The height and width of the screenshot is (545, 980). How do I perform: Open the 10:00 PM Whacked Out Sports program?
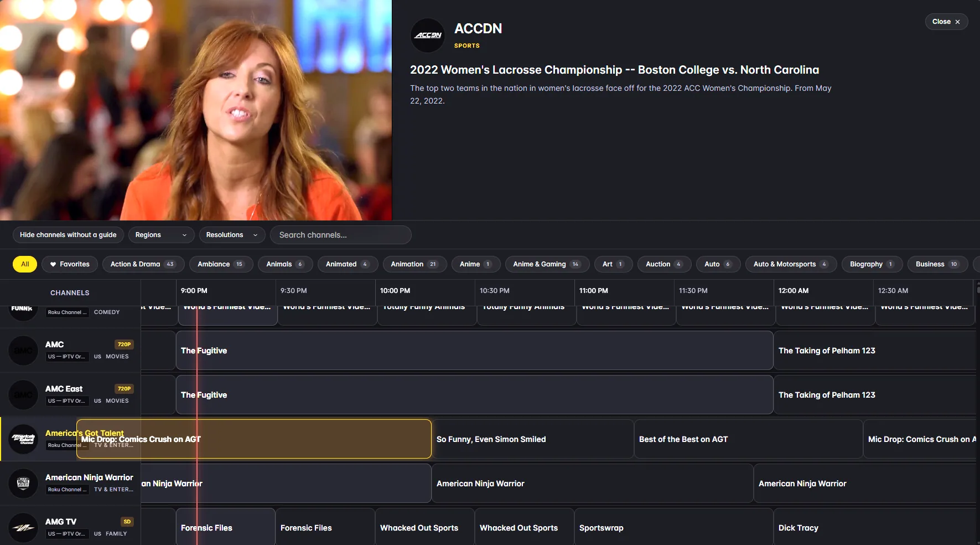pos(425,528)
